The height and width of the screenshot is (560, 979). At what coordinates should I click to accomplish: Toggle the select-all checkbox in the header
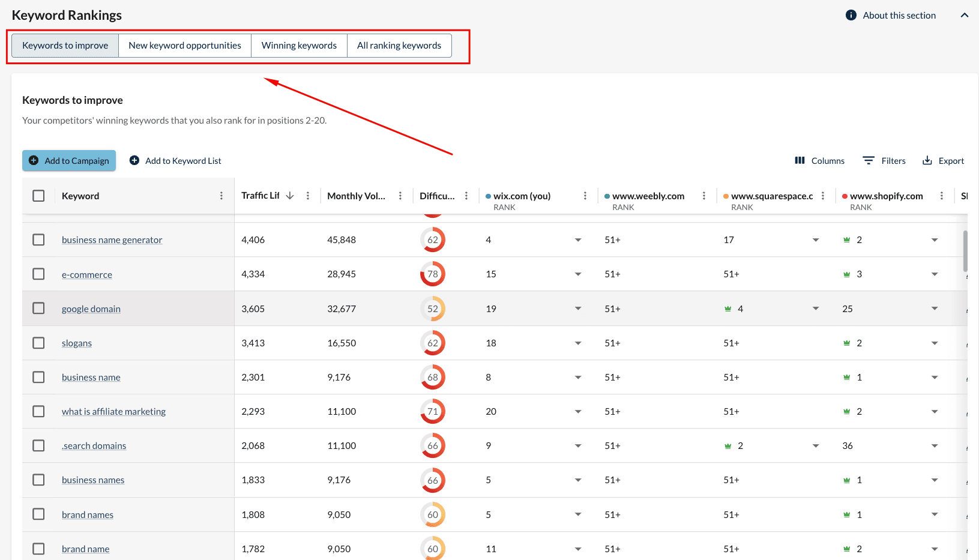[x=38, y=196]
